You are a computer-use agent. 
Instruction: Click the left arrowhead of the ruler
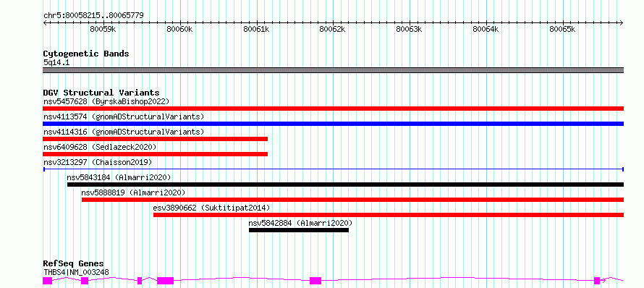pyautogui.click(x=45, y=22)
